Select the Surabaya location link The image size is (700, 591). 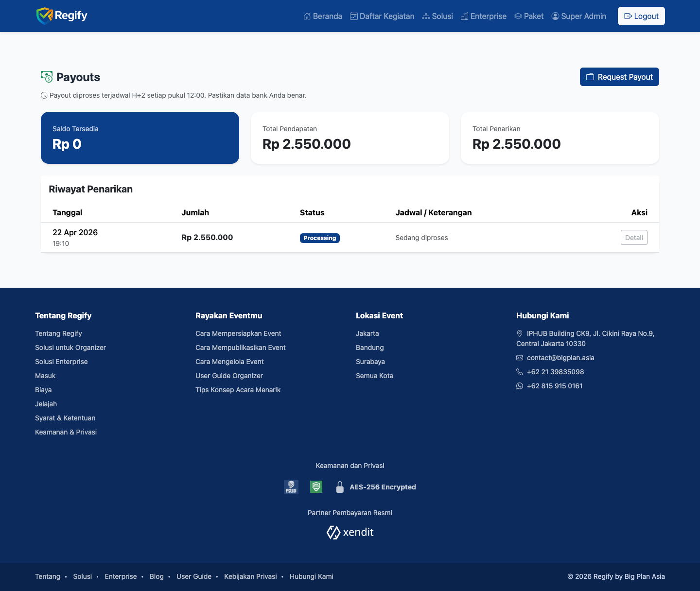(370, 362)
